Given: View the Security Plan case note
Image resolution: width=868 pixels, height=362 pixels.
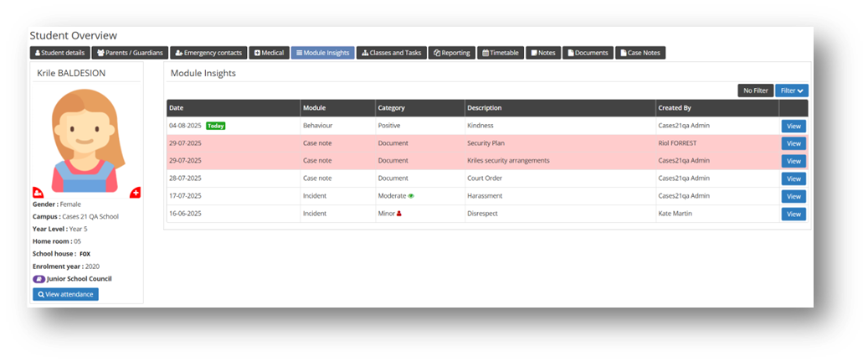Looking at the screenshot, I should point(793,143).
